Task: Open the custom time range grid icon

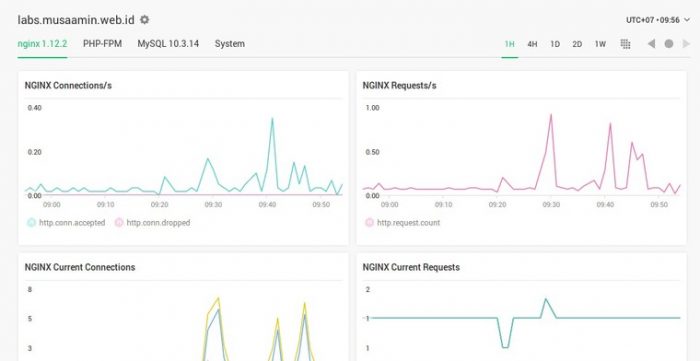Action: (625, 44)
